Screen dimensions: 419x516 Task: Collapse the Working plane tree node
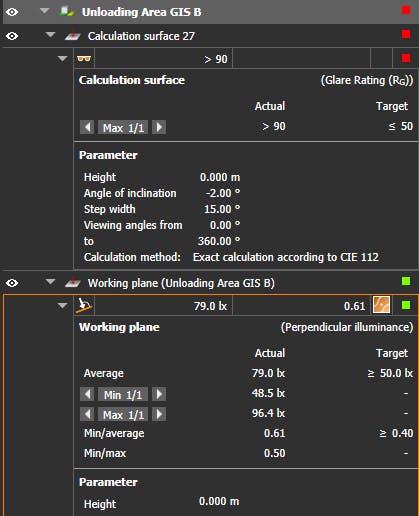tap(50, 282)
